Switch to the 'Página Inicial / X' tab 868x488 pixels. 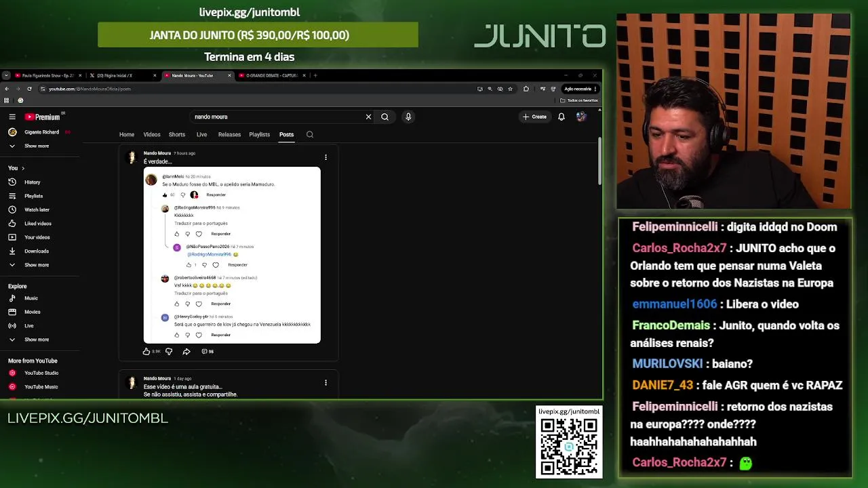pos(122,75)
